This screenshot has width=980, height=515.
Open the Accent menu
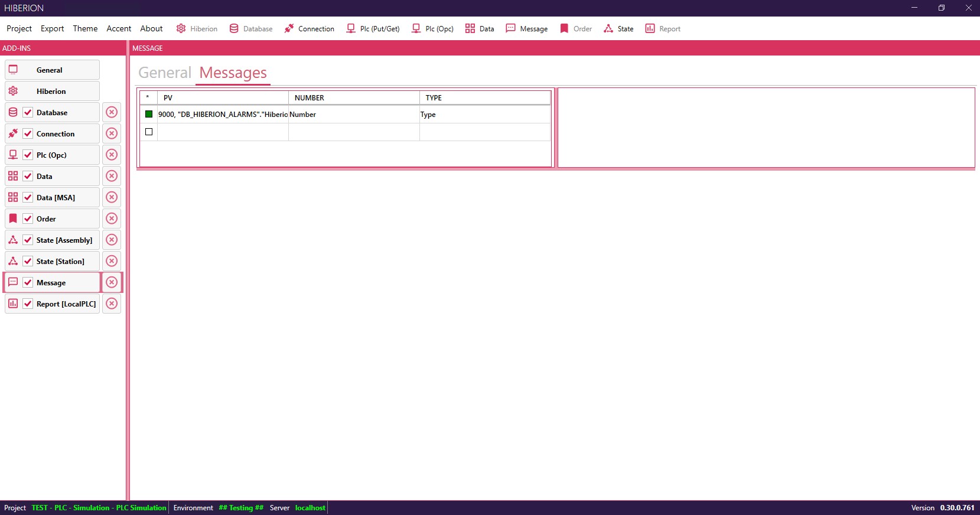point(119,28)
